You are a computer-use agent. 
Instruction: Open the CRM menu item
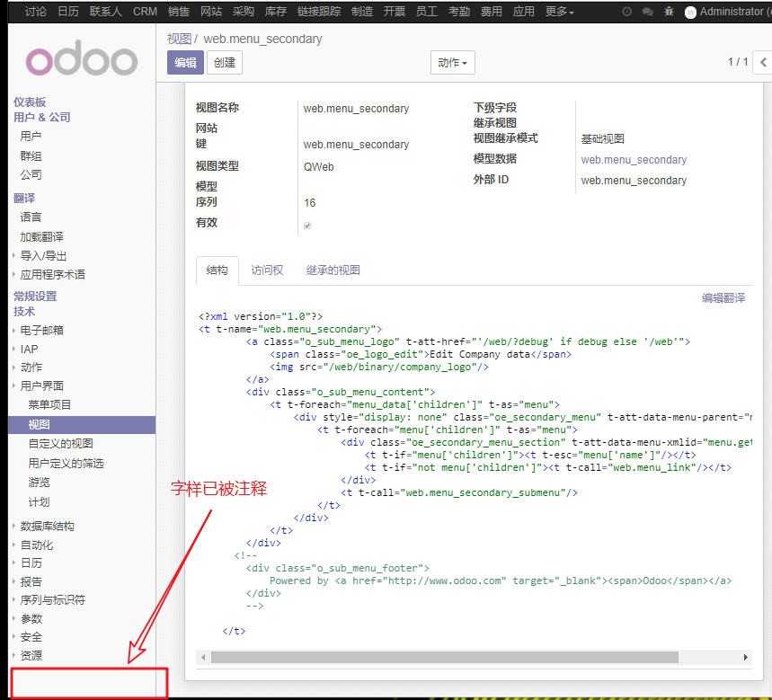coord(144,12)
